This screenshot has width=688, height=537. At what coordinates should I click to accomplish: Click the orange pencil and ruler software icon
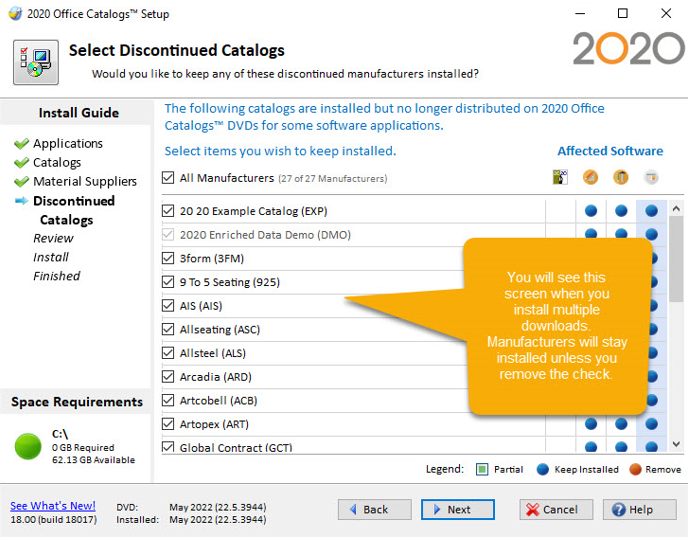coord(621,177)
